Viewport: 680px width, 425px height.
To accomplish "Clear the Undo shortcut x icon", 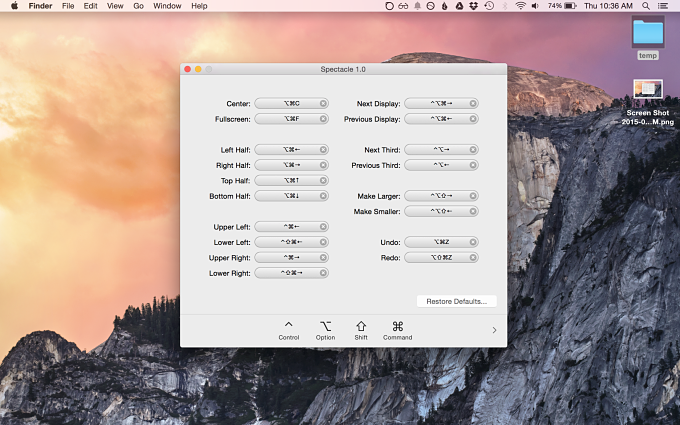I will [473, 242].
